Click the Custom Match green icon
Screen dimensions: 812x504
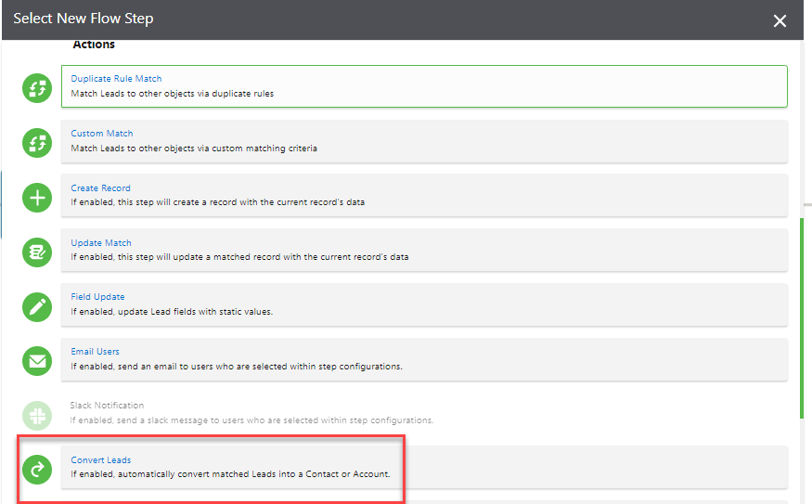tap(37, 143)
